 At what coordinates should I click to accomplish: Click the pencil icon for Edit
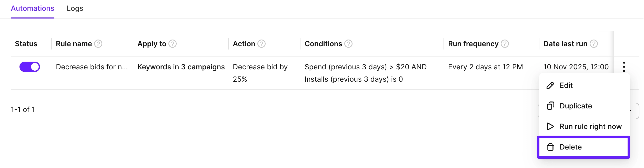click(550, 86)
